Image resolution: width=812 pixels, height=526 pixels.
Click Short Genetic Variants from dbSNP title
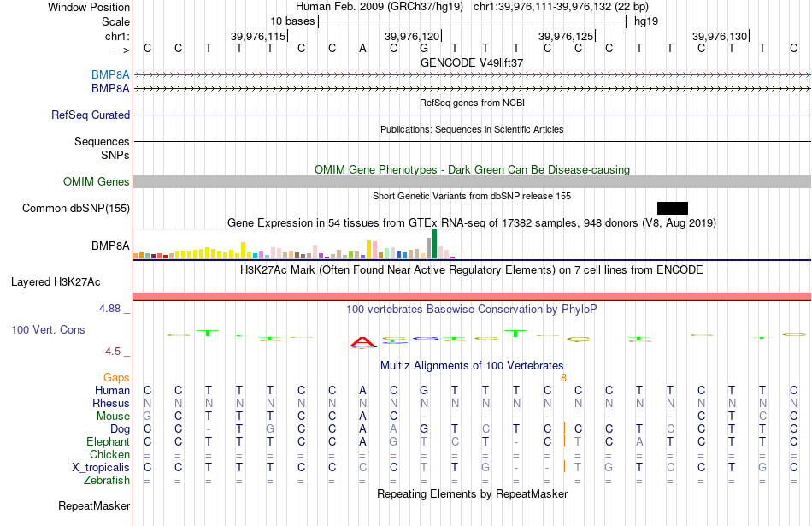click(x=472, y=196)
